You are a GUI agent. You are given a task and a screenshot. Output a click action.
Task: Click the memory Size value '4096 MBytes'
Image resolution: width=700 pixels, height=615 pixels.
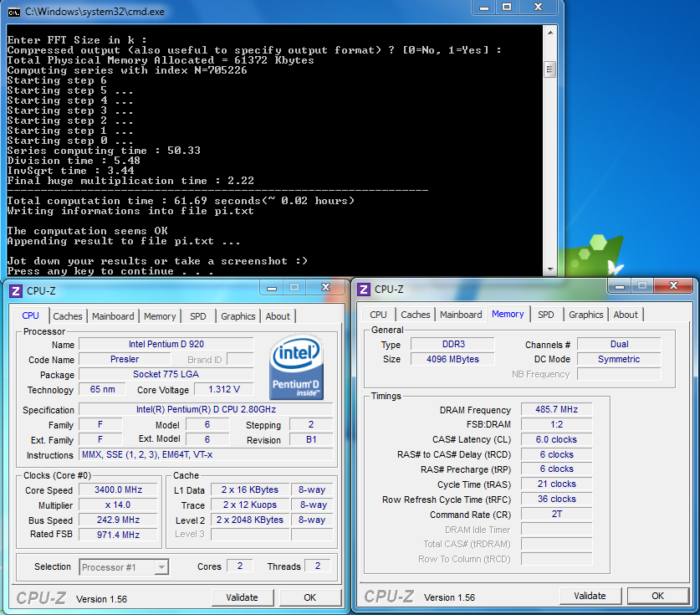coord(452,359)
